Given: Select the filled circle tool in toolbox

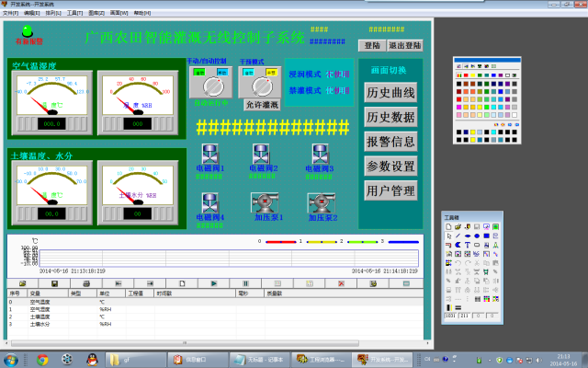Looking at the screenshot, I should click(x=477, y=236).
